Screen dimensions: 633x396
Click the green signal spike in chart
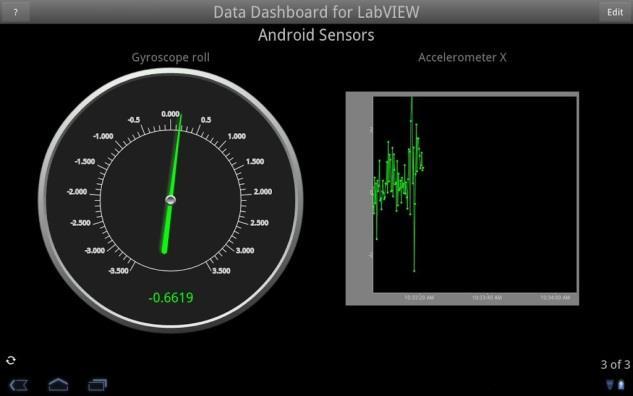pyautogui.click(x=413, y=184)
